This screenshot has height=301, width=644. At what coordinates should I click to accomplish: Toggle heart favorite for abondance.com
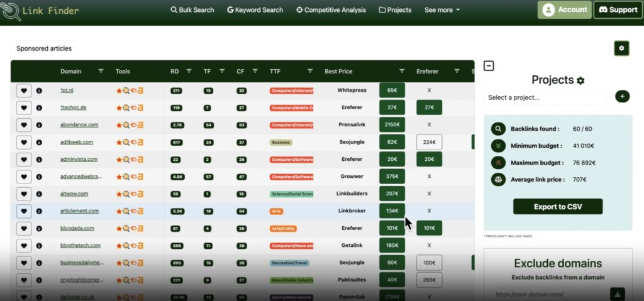coord(24,125)
